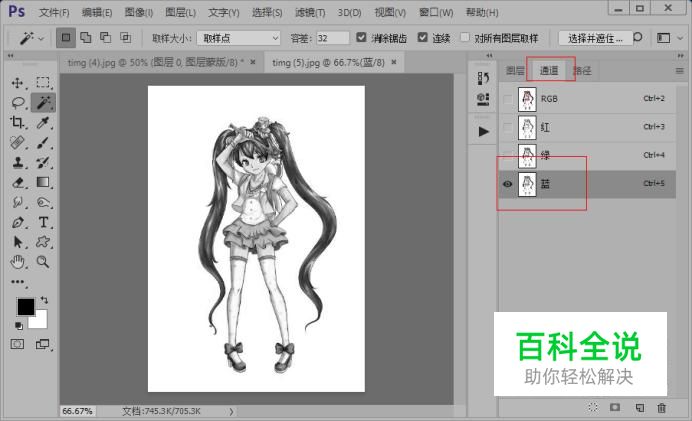
Task: Open the tool preset picker arrow
Action: point(41,39)
